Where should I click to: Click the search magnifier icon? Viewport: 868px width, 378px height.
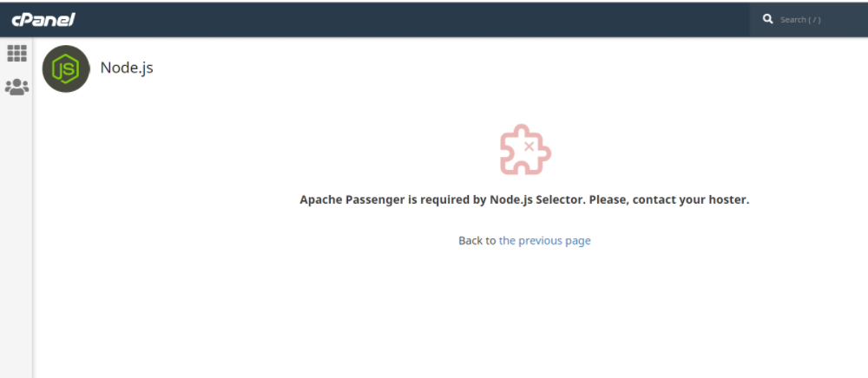768,18
